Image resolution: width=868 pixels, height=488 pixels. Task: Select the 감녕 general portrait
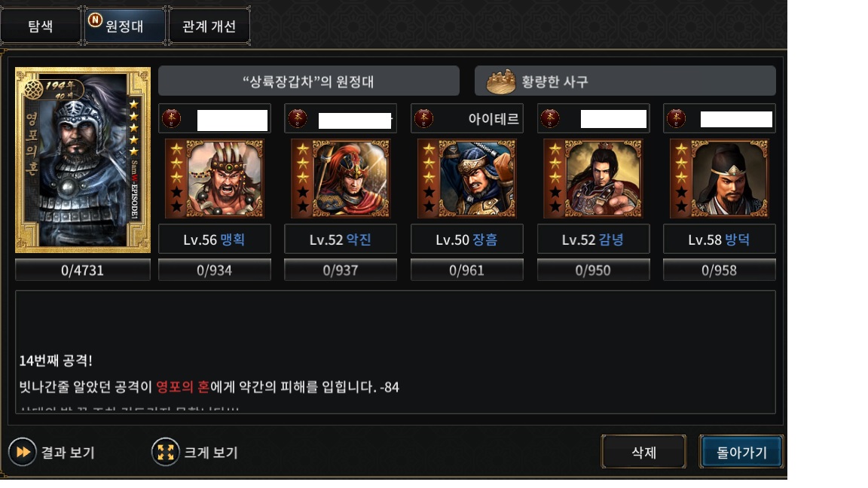click(594, 178)
